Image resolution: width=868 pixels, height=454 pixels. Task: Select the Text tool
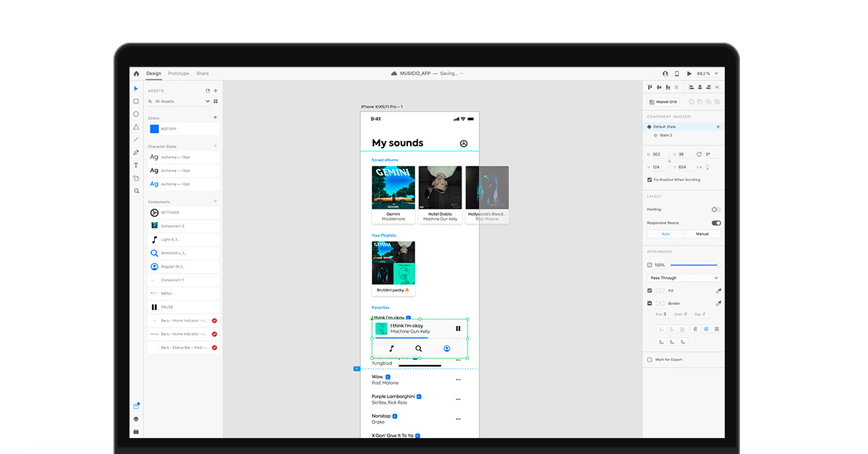[136, 166]
